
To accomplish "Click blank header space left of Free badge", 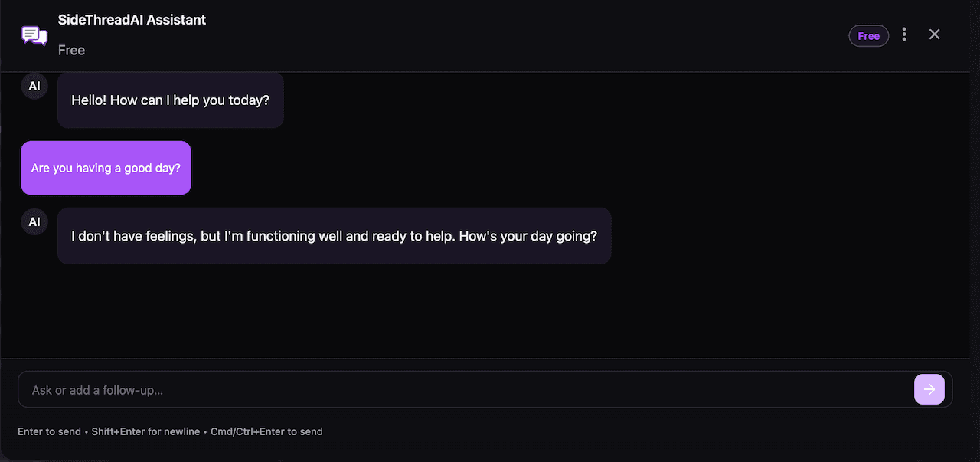I will [x=536, y=35].
